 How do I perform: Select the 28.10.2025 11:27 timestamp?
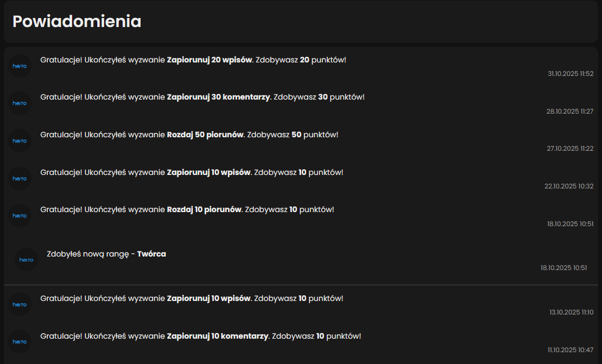[570, 111]
